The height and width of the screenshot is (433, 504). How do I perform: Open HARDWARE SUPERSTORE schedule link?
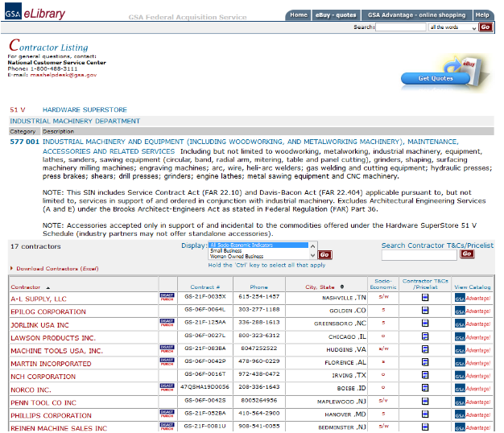point(85,109)
